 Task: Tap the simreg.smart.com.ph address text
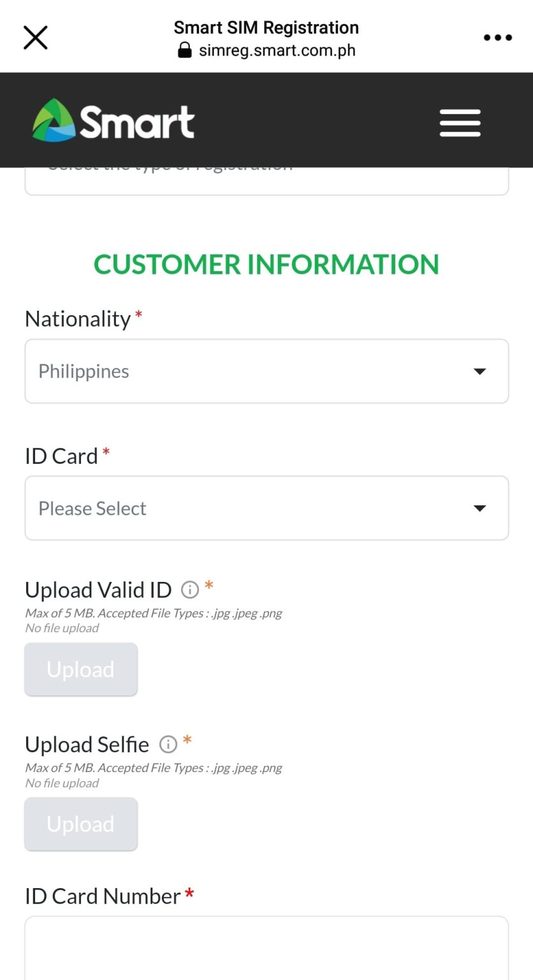(x=277, y=50)
